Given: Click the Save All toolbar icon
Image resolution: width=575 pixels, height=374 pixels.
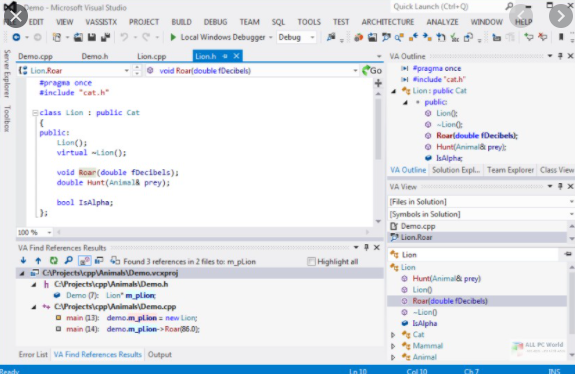Looking at the screenshot, I should pos(106,37).
